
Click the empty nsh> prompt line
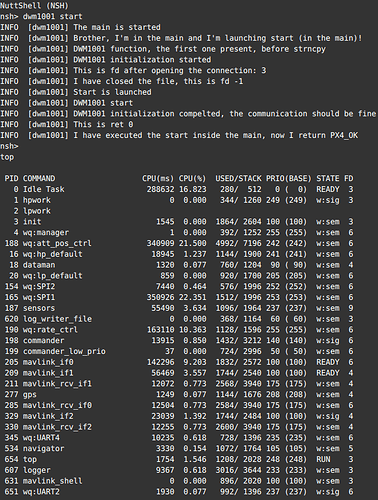9,146
